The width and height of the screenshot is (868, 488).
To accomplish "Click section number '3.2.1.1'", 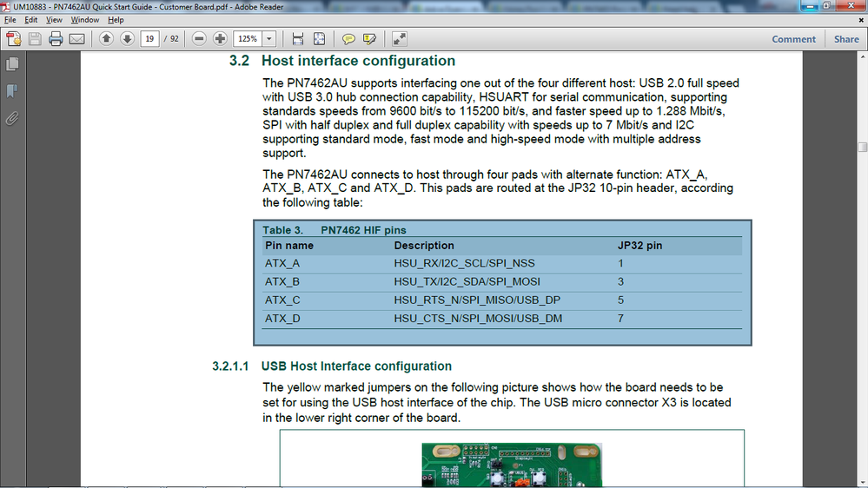I will pos(230,366).
